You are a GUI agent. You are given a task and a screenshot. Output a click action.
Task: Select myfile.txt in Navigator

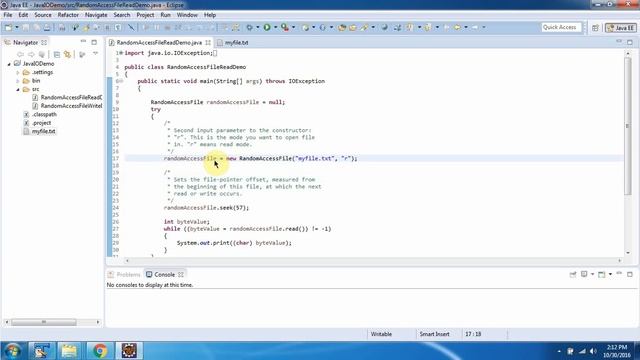click(39, 131)
